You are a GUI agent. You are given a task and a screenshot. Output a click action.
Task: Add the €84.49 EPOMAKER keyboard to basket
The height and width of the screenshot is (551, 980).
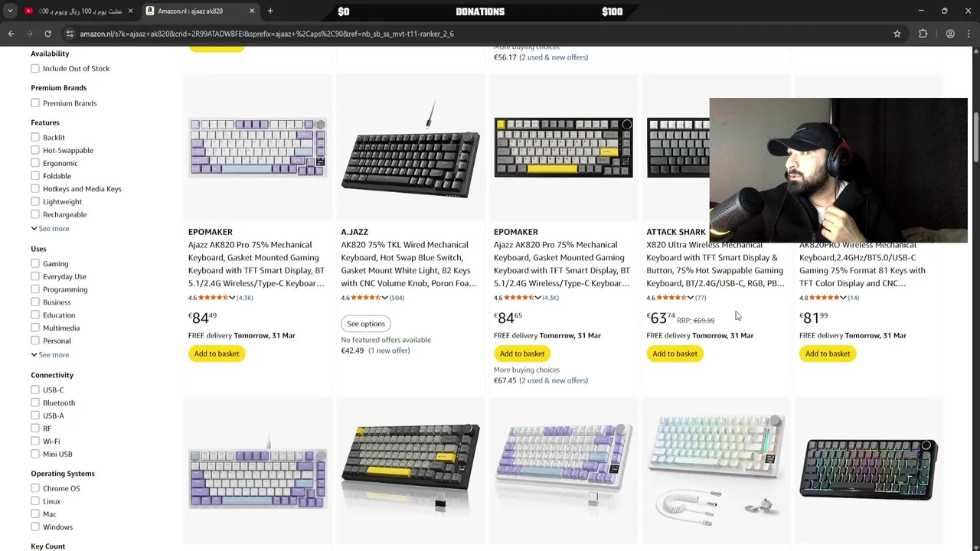[x=217, y=354]
